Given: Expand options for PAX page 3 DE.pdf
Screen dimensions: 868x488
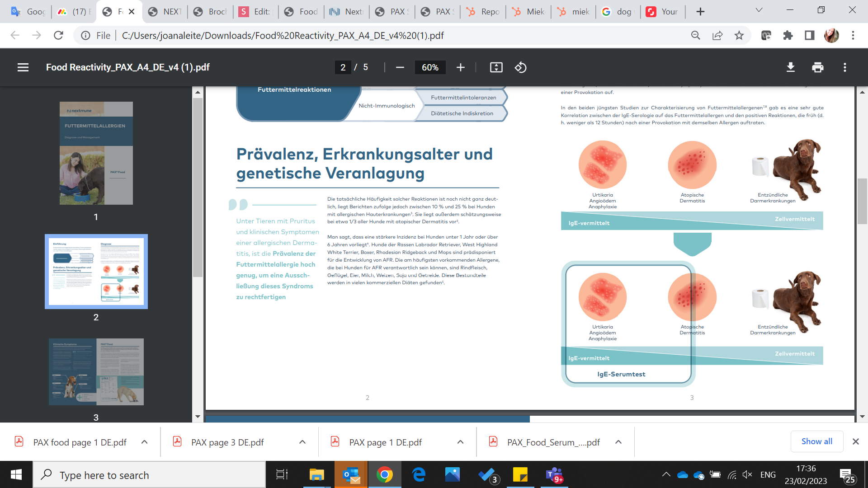Looking at the screenshot, I should (x=302, y=442).
